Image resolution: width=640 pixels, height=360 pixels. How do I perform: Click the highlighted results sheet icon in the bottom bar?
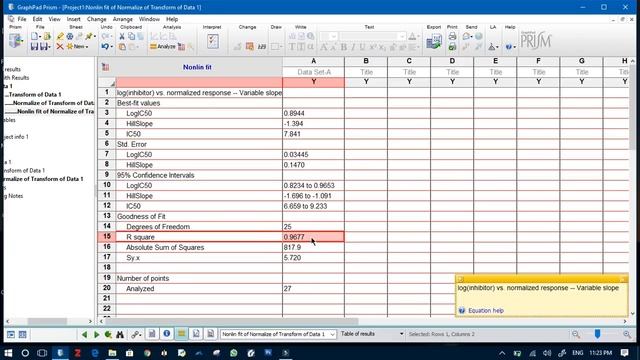pyautogui.click(x=181, y=334)
